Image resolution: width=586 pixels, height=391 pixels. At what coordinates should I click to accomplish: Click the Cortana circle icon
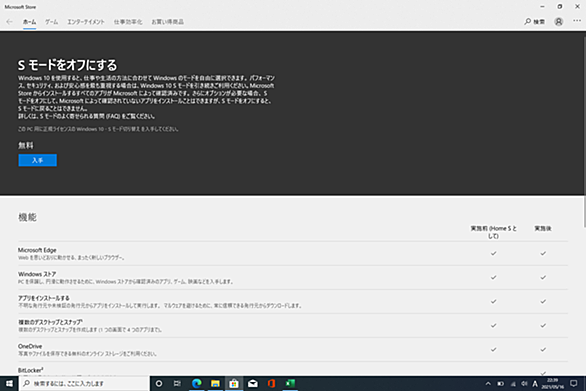point(159,383)
